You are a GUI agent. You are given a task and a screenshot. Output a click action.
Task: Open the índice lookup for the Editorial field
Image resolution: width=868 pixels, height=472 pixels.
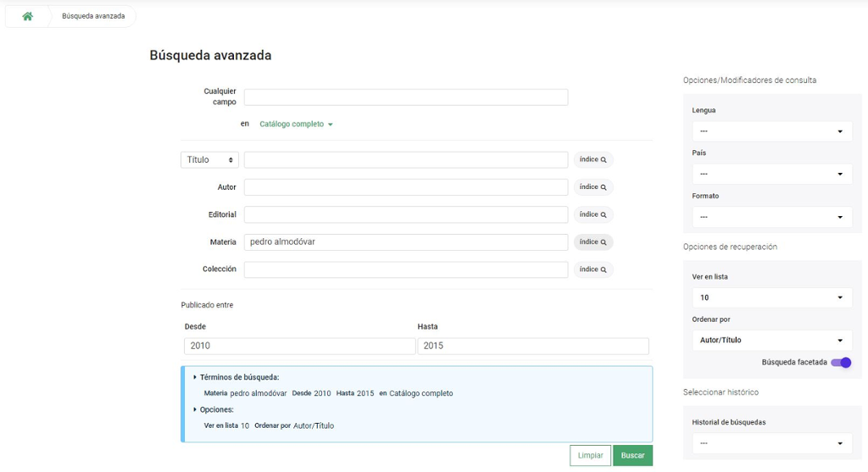pos(593,214)
